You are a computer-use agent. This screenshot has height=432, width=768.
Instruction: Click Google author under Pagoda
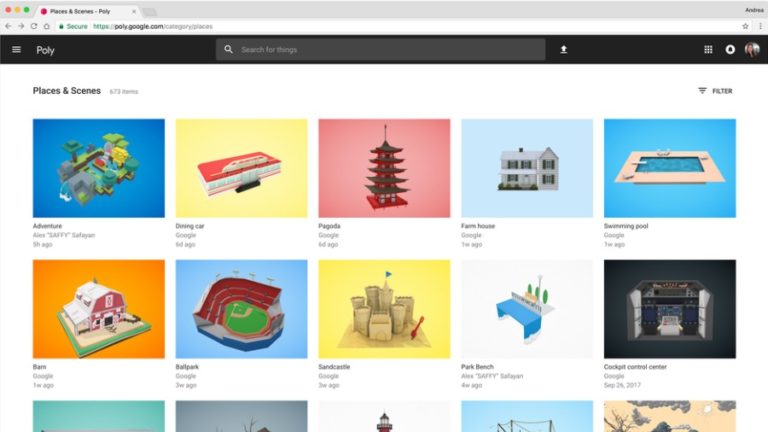[328, 235]
